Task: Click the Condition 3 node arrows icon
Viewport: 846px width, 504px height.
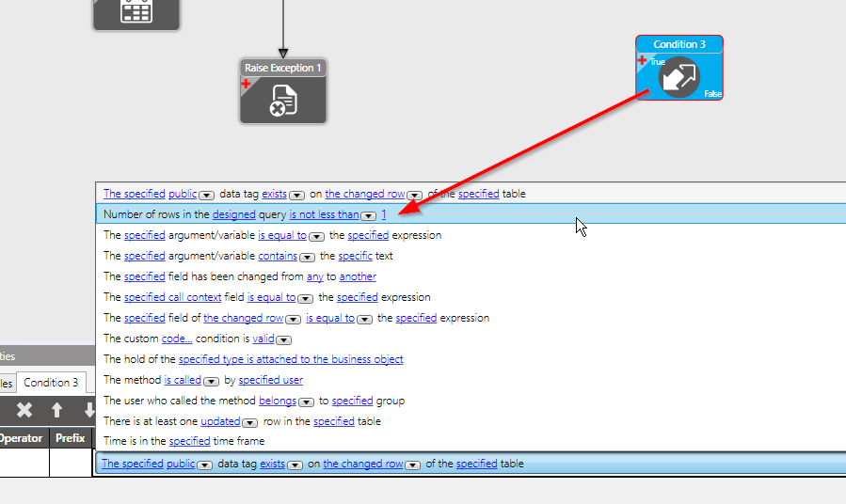Action: [679, 77]
